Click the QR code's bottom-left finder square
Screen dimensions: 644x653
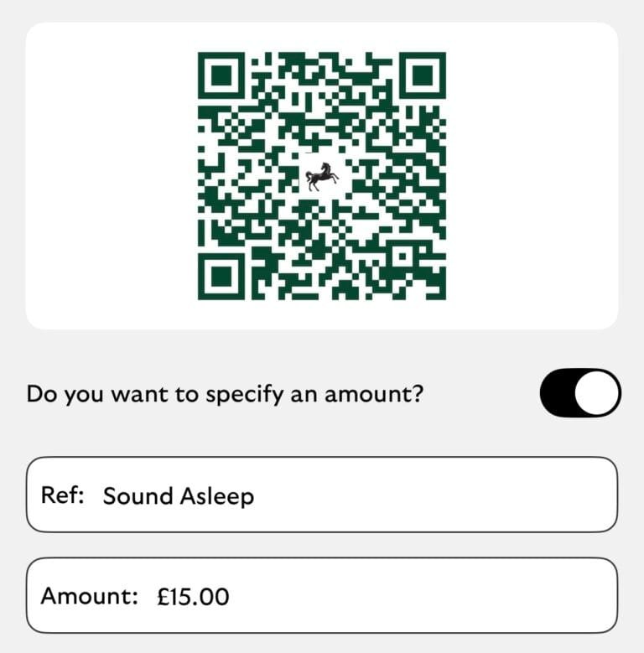click(221, 275)
